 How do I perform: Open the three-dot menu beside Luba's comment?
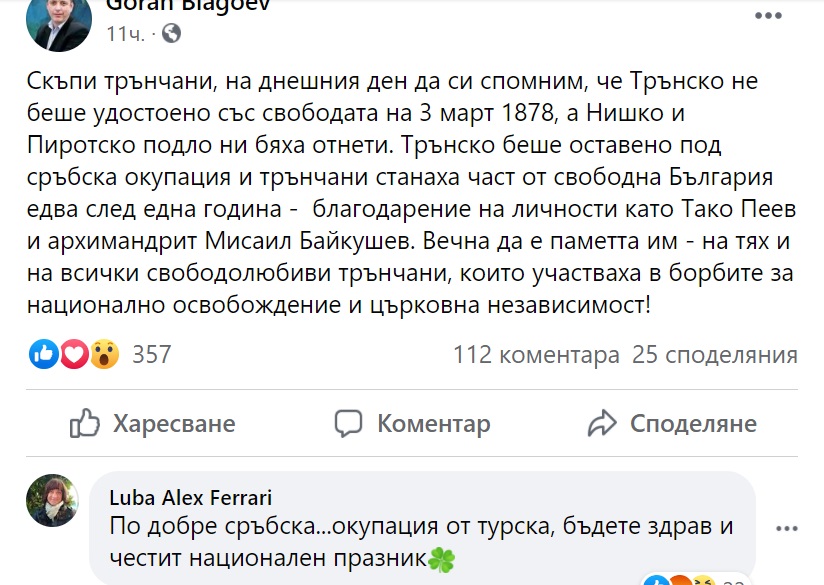click(792, 525)
